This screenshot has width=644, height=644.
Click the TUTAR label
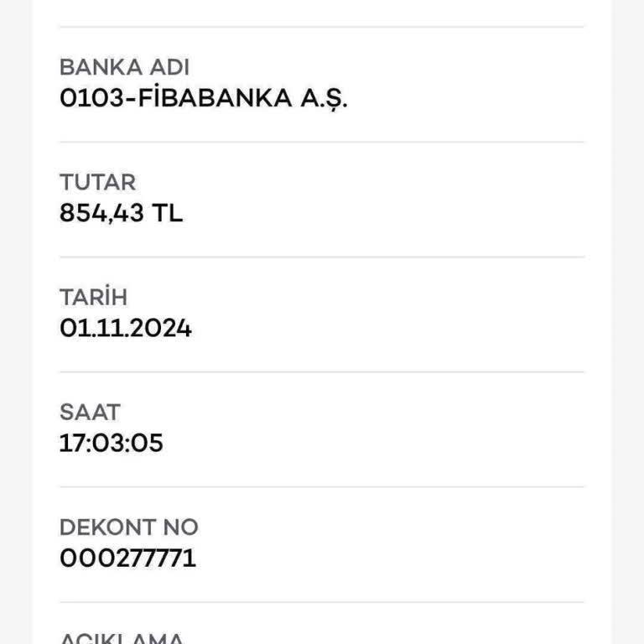97,182
